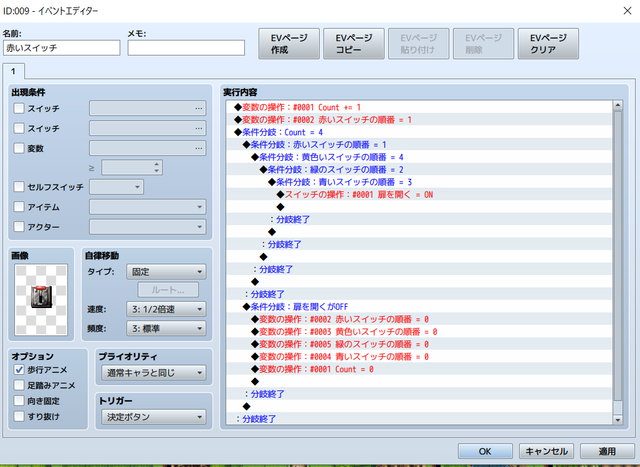The height and width of the screenshot is (467, 640).
Task: Click the 適用 button
Action: point(607,451)
